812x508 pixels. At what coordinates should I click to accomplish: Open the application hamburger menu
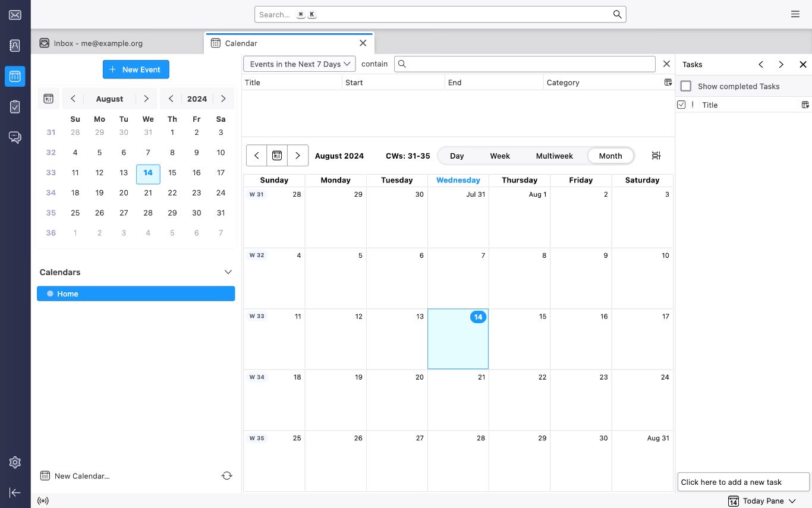click(x=795, y=14)
